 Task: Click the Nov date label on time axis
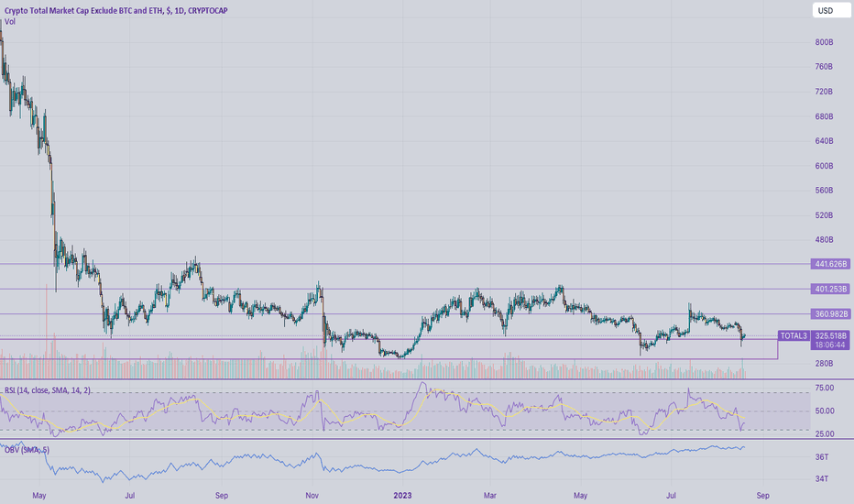312,495
